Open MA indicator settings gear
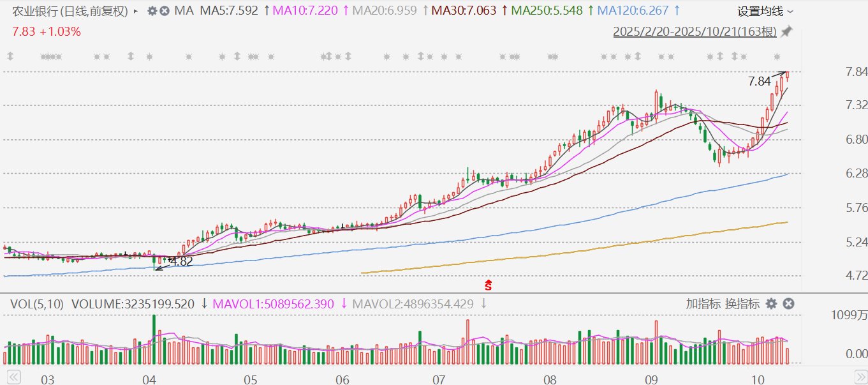Viewport: 868px width, 385px height. pyautogui.click(x=152, y=11)
